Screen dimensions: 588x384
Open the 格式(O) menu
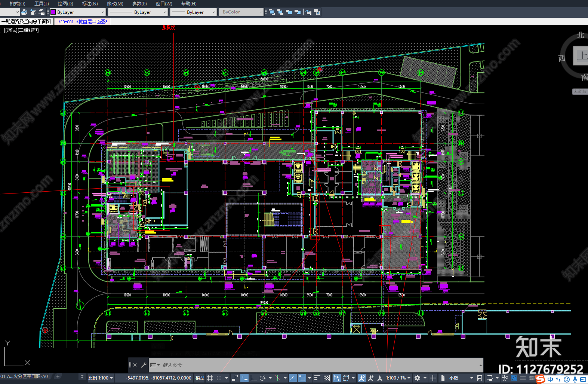pos(17,3)
